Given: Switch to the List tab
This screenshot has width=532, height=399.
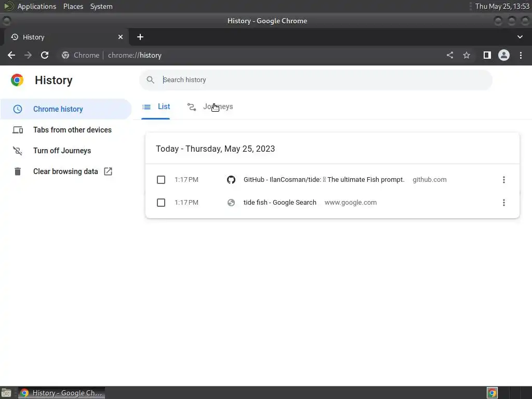Looking at the screenshot, I should point(156,107).
